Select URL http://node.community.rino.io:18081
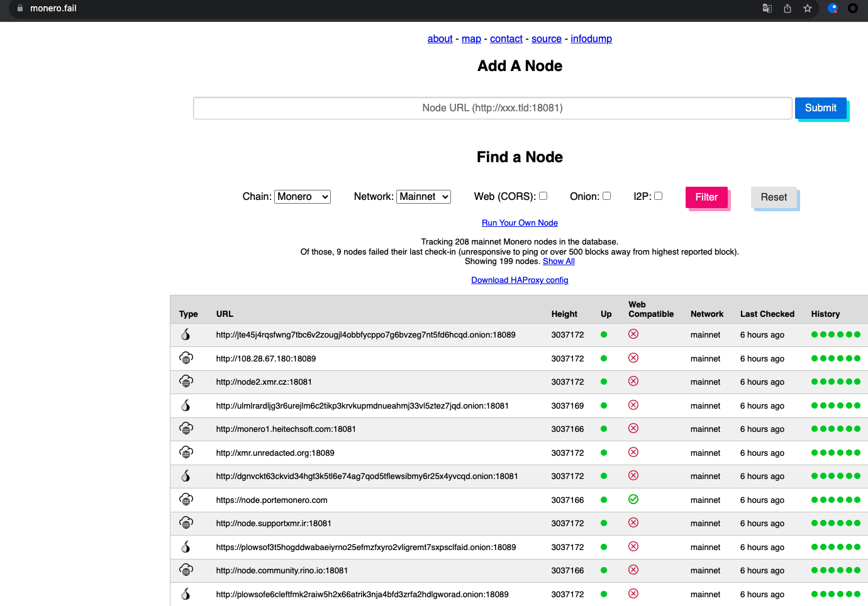 pos(282,571)
